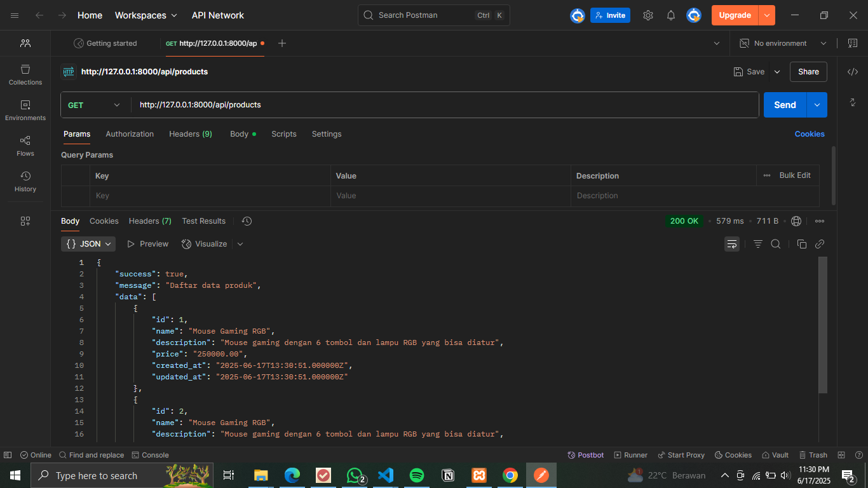Viewport: 868px width, 488px height.
Task: Click the blue Send button
Action: (785, 105)
